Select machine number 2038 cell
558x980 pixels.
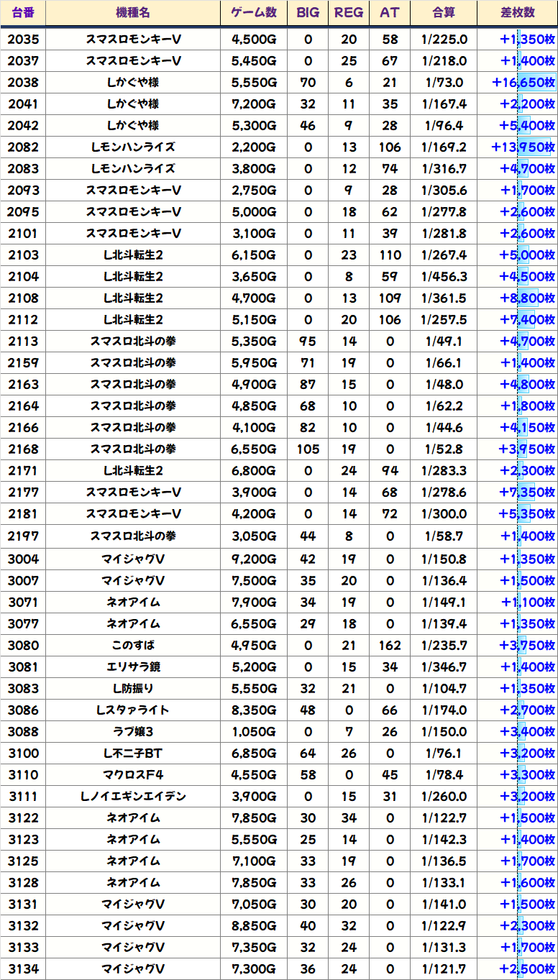23,83
